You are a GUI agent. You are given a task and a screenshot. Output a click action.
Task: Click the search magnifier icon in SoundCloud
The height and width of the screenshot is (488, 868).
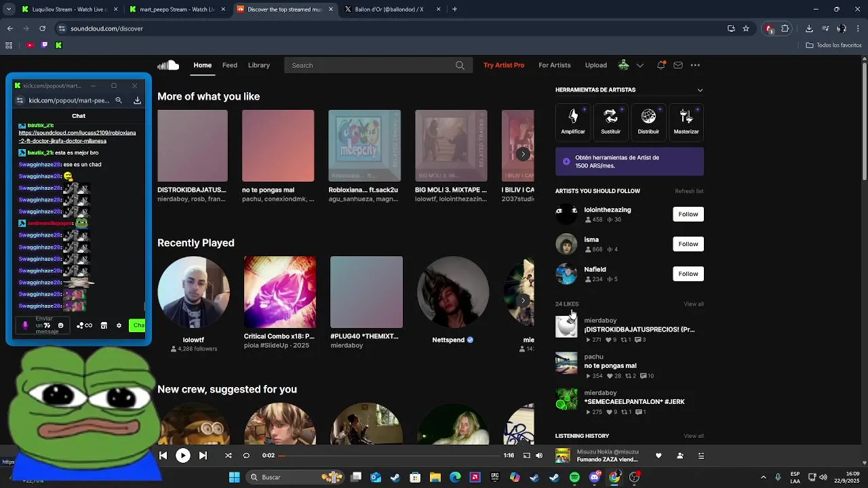tap(460, 65)
